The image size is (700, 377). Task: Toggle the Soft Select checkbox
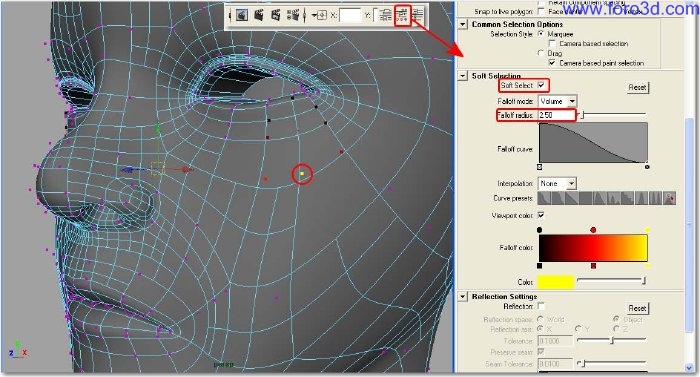tap(541, 85)
